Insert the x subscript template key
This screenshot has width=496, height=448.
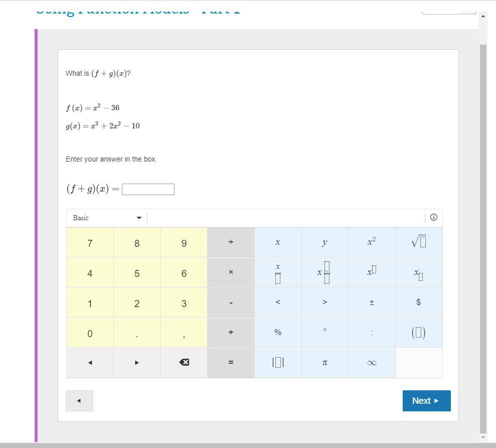click(x=419, y=272)
